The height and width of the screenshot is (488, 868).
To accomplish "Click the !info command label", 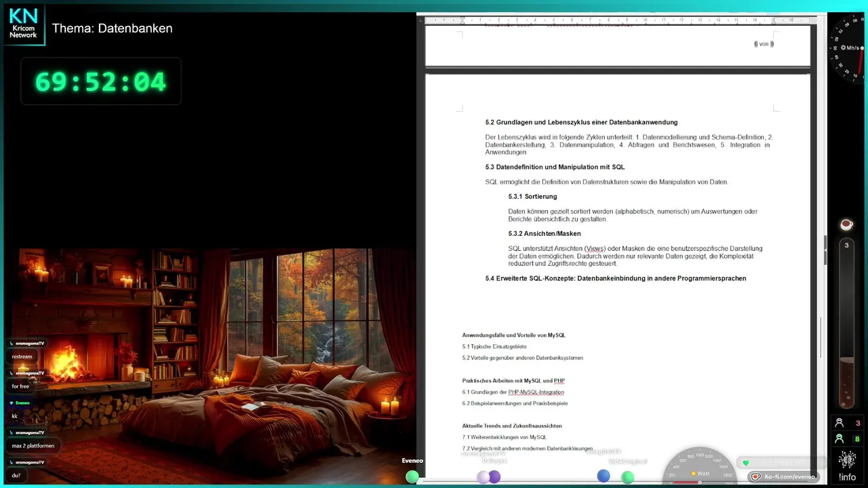I will (847, 477).
